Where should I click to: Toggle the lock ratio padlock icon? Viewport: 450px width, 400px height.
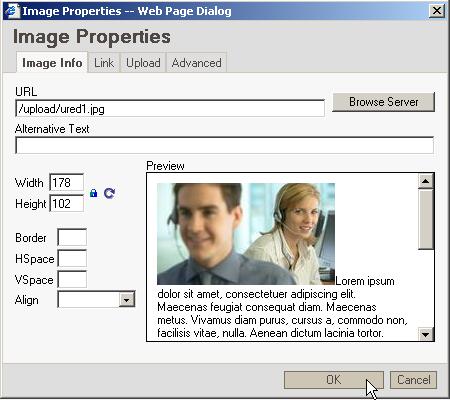click(x=93, y=193)
